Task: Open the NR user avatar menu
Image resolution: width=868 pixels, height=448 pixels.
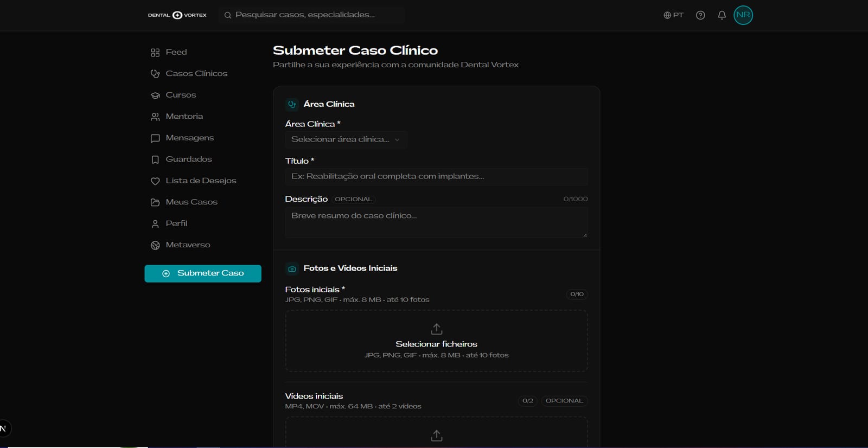Action: 743,15
